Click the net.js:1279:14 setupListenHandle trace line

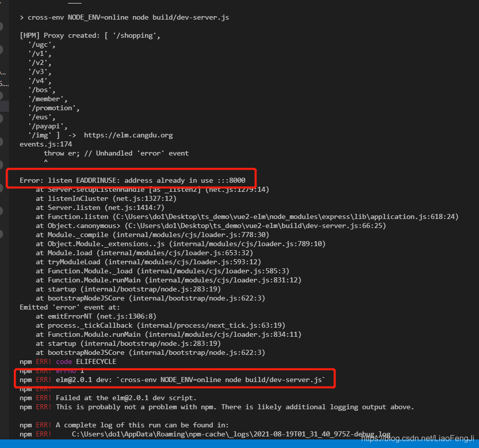coord(152,189)
